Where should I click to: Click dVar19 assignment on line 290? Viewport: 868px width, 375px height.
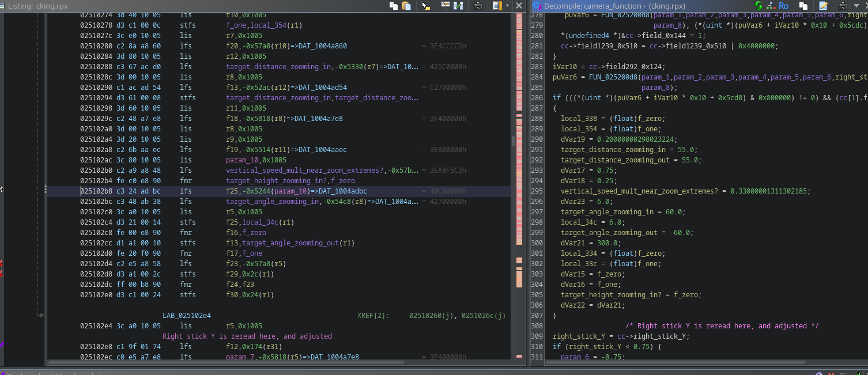619,139
